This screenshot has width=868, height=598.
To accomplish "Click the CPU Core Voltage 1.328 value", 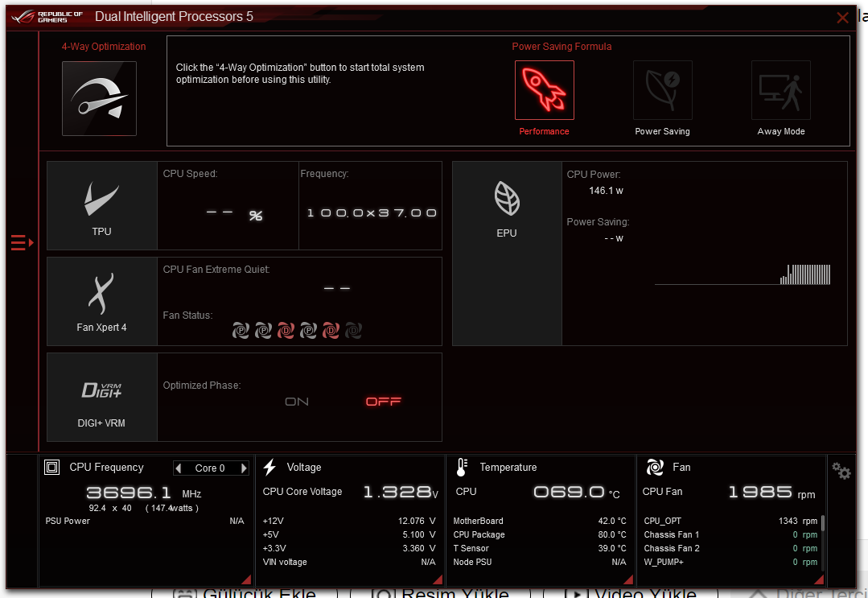I will (401, 492).
